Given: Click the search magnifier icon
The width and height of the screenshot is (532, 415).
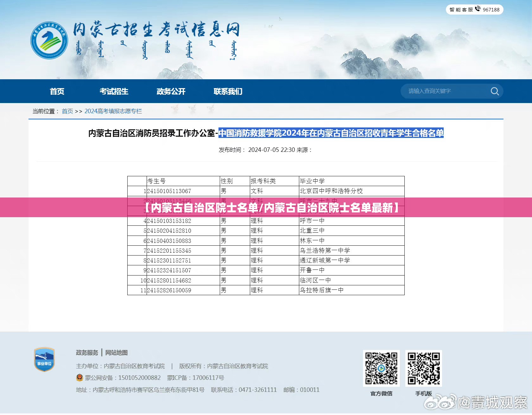Looking at the screenshot, I should pos(495,91).
